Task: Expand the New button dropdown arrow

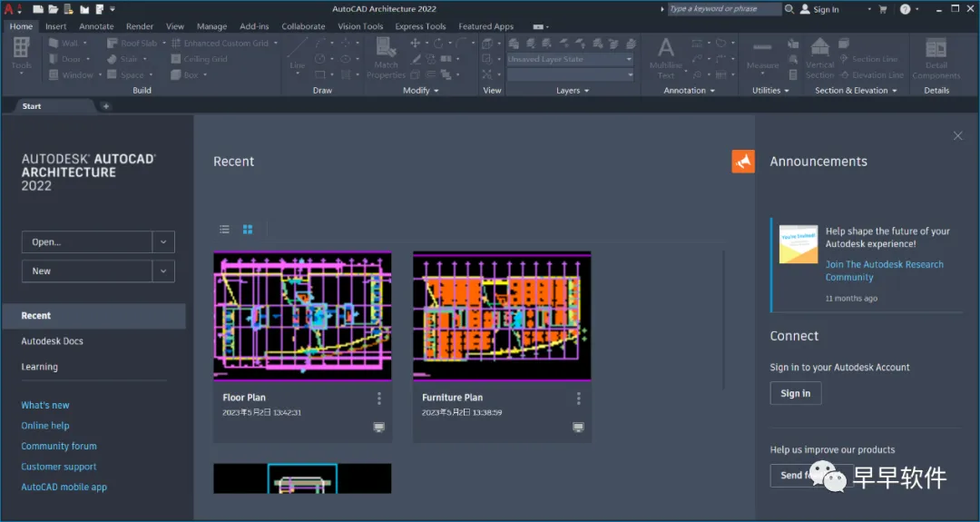Action: [163, 271]
